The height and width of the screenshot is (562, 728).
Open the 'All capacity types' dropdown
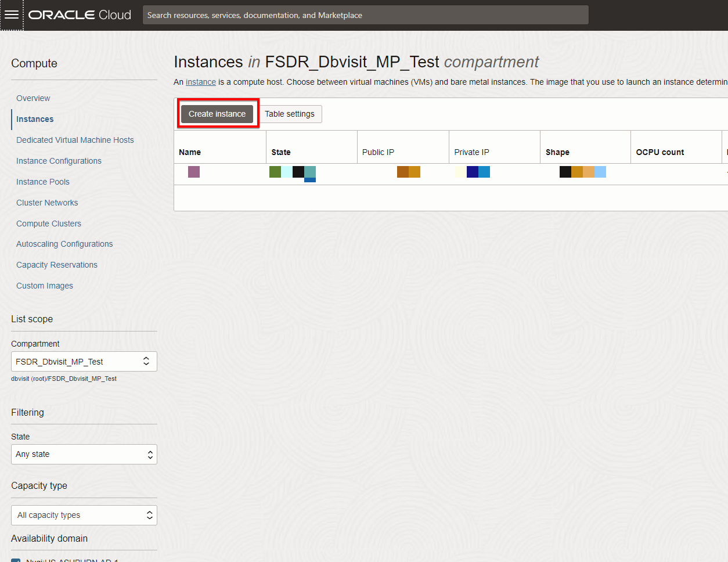tap(84, 515)
